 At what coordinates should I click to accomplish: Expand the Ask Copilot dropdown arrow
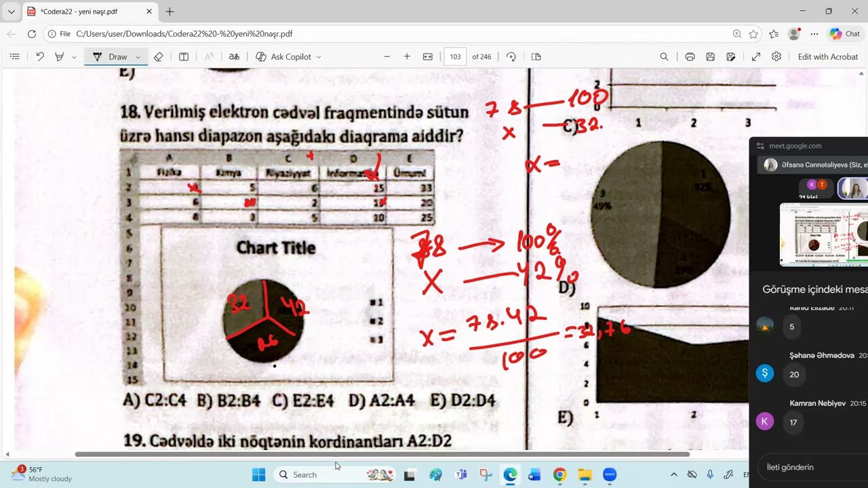point(319,57)
